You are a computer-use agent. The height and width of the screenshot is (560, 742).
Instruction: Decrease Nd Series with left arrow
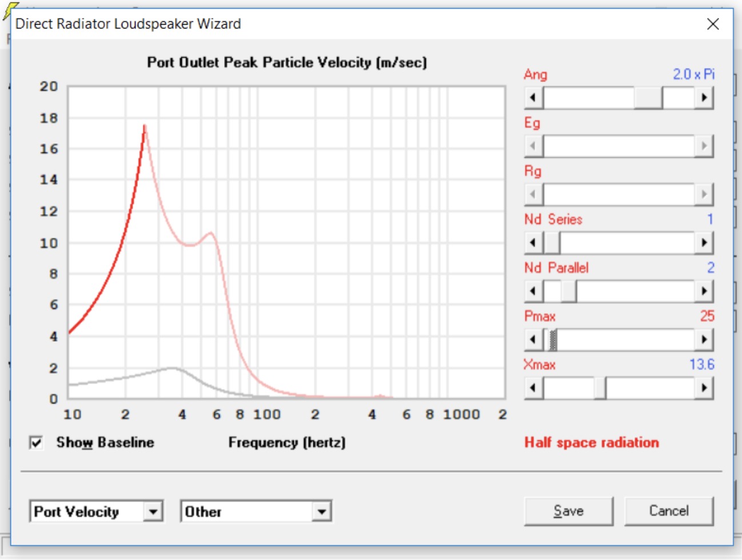(533, 243)
